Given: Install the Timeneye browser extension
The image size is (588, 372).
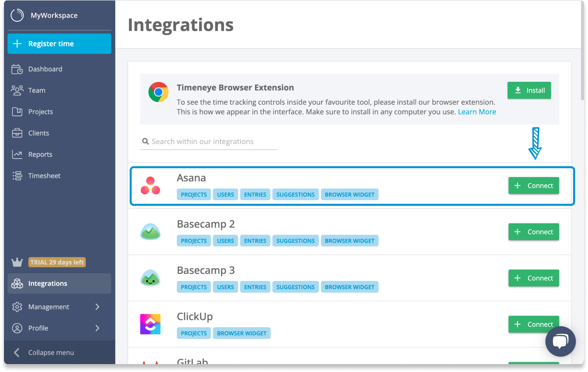Looking at the screenshot, I should 529,90.
